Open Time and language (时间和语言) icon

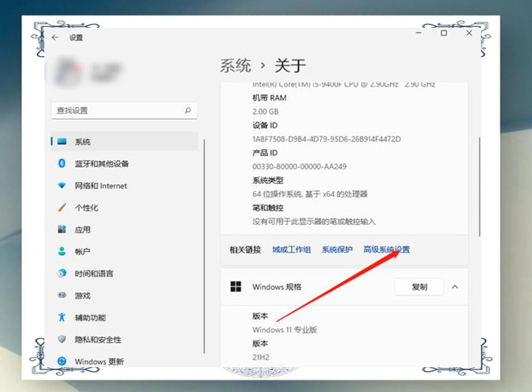[x=62, y=274]
